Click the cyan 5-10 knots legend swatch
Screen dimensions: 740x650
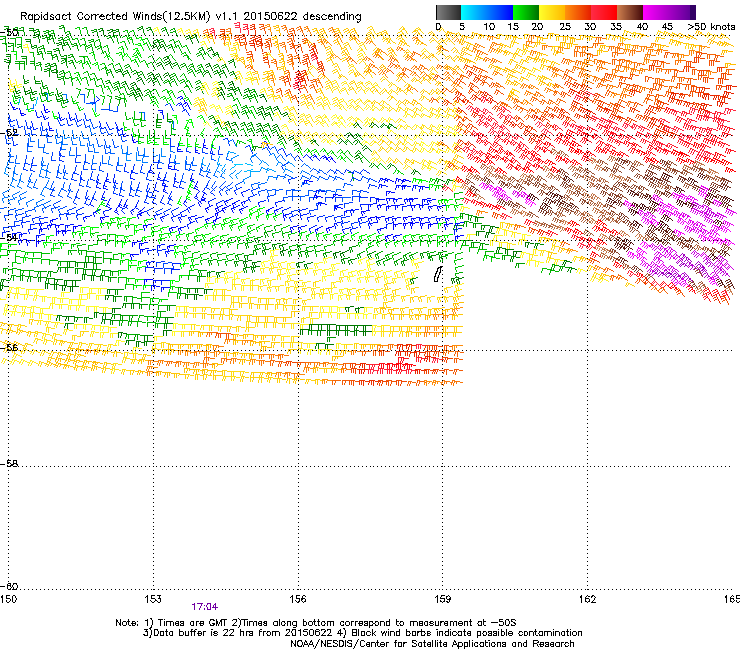click(x=474, y=12)
